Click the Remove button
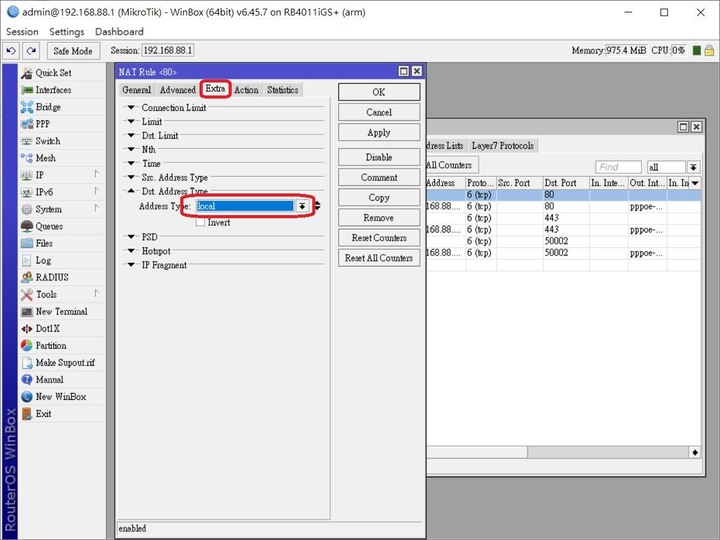 tap(379, 218)
